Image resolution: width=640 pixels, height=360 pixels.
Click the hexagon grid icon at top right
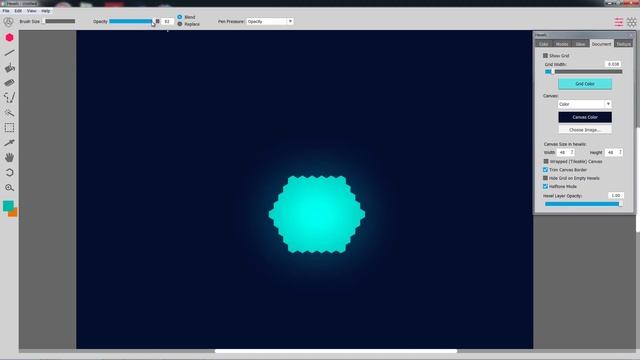631,22
